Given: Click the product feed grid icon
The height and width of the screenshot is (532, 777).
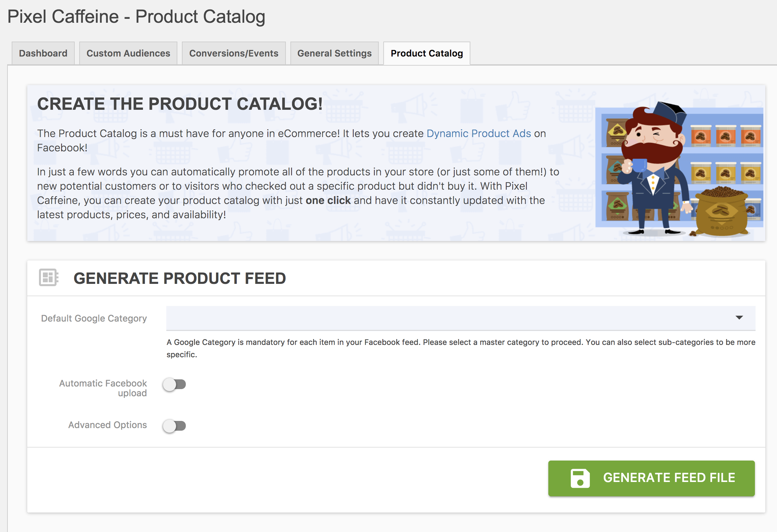Looking at the screenshot, I should [48, 277].
